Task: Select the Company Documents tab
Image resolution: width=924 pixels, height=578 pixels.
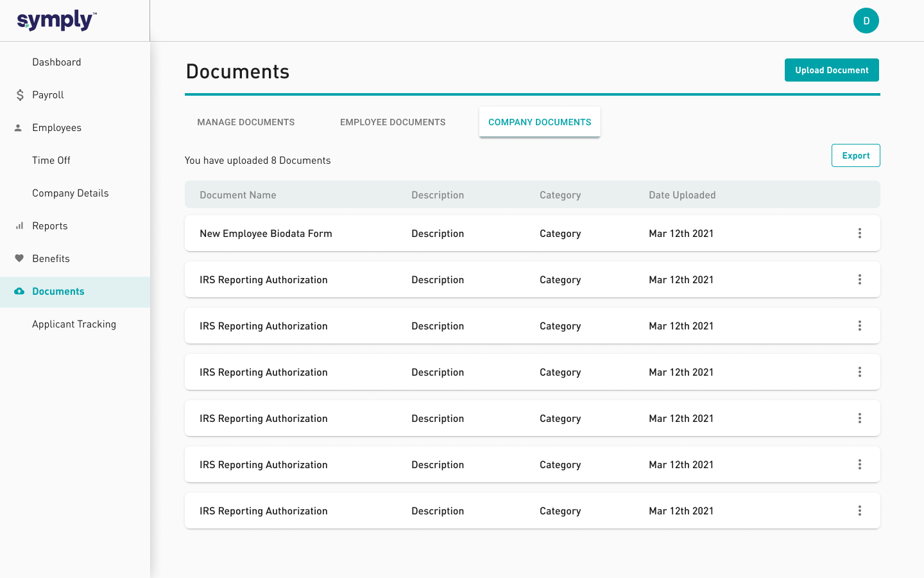Action: click(540, 122)
